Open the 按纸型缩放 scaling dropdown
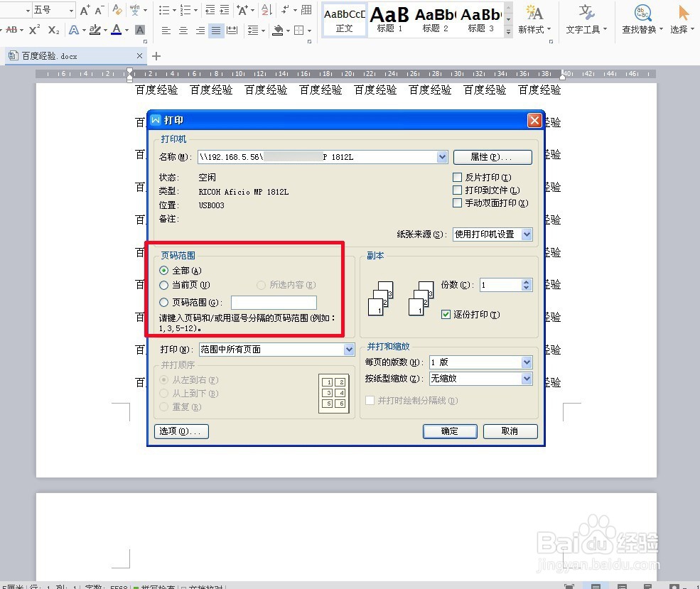700x589 pixels. (527, 379)
